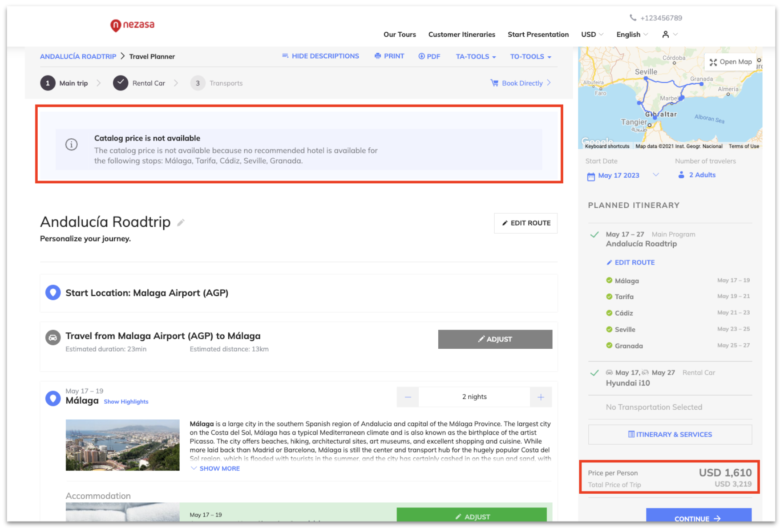
Task: Click the PDF export button
Action: (x=429, y=56)
